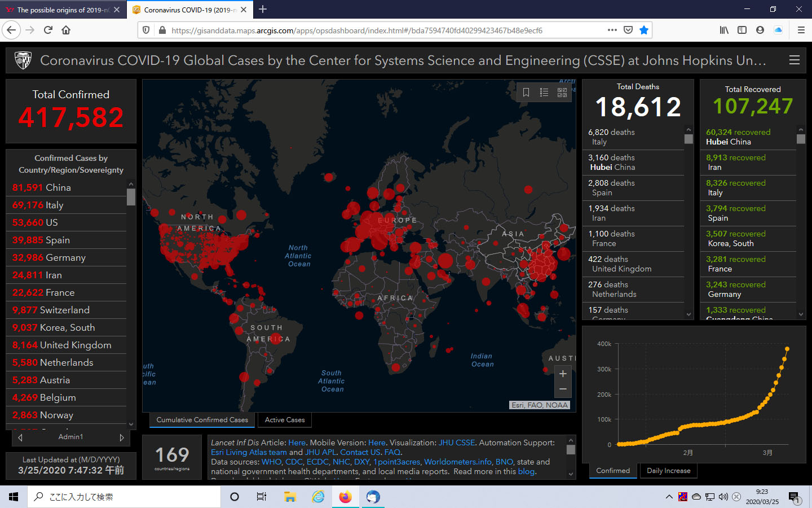Open the JHU CSSE link
This screenshot has width=812, height=508.
click(457, 443)
